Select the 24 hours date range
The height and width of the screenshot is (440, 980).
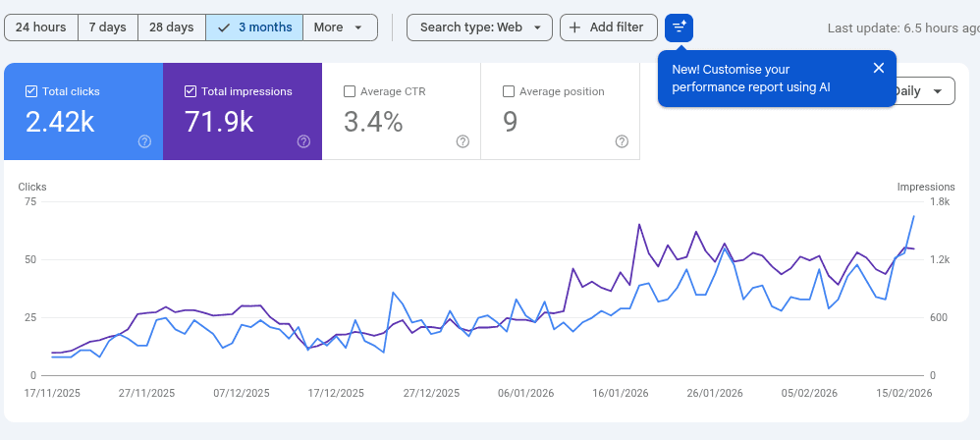[x=40, y=27]
